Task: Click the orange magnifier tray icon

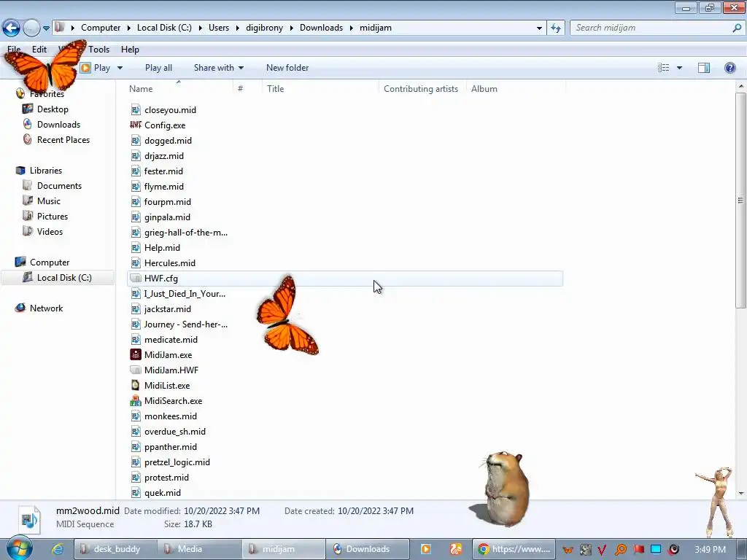Action: (620, 550)
